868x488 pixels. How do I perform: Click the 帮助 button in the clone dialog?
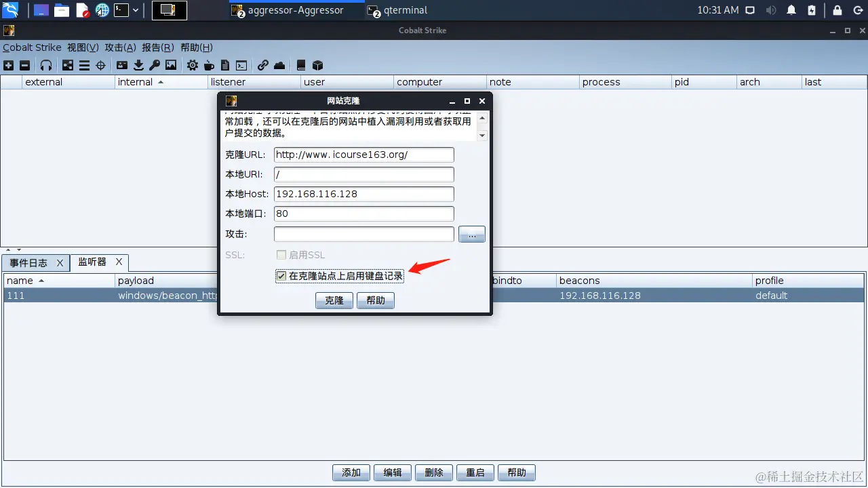(x=376, y=300)
